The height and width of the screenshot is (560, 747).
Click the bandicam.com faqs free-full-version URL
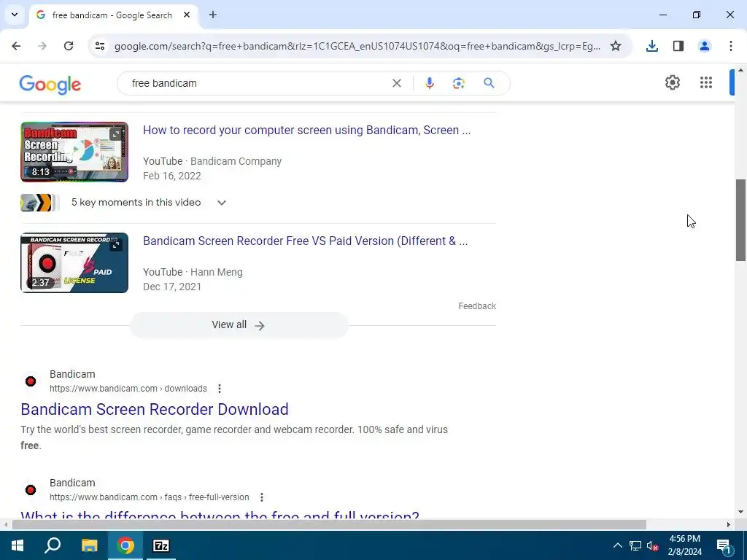pos(149,497)
